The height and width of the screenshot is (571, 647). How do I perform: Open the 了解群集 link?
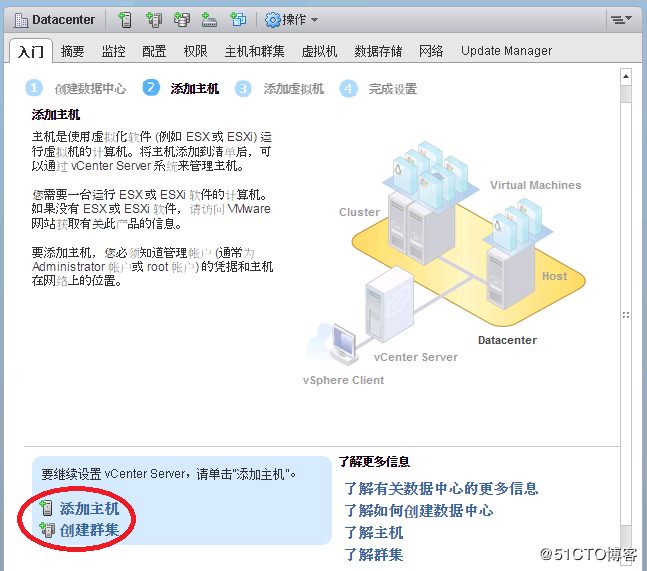[x=373, y=554]
